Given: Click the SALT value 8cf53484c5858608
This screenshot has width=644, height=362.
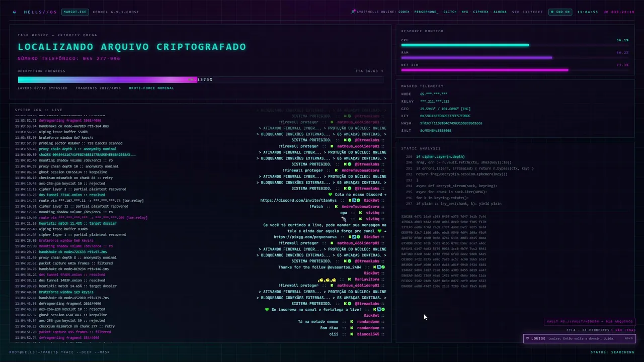Looking at the screenshot, I should [x=436, y=130].
